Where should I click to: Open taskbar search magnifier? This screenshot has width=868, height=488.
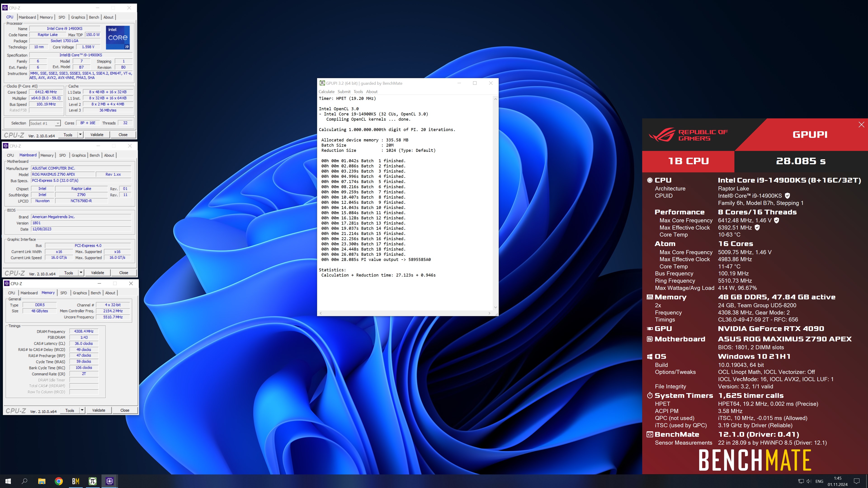(25, 481)
